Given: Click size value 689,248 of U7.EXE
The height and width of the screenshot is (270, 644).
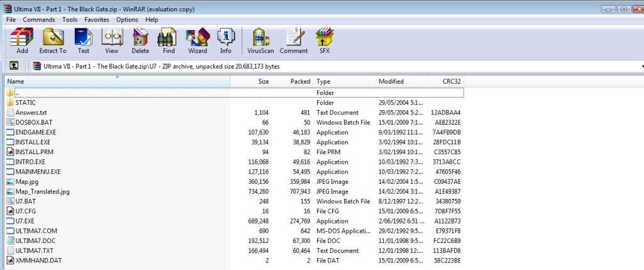Looking at the screenshot, I should tap(258, 221).
